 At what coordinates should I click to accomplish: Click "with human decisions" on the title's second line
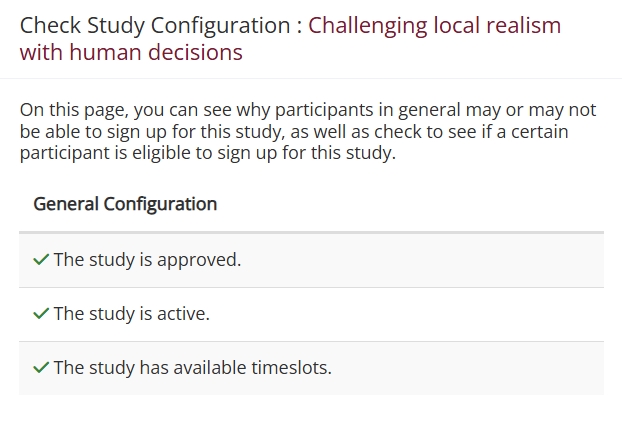pos(131,52)
